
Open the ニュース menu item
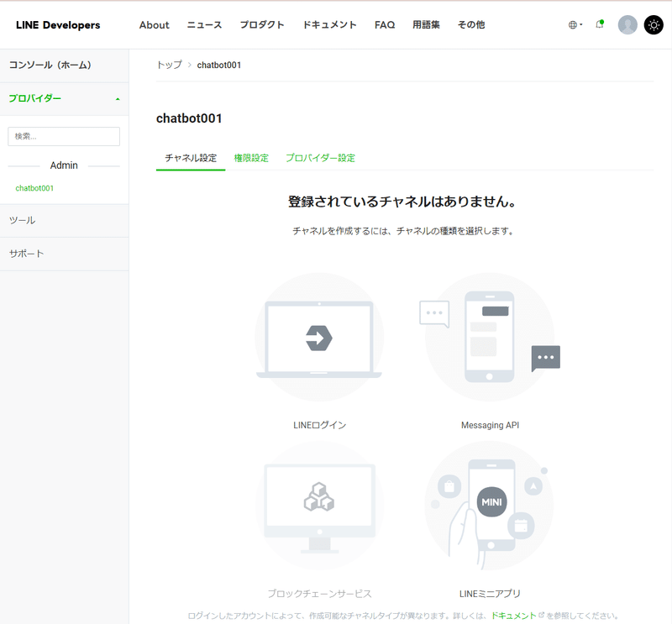pos(204,25)
